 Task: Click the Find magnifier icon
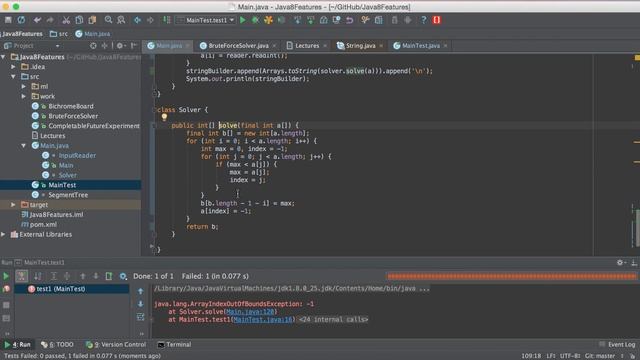pyautogui.click(x=108, y=20)
